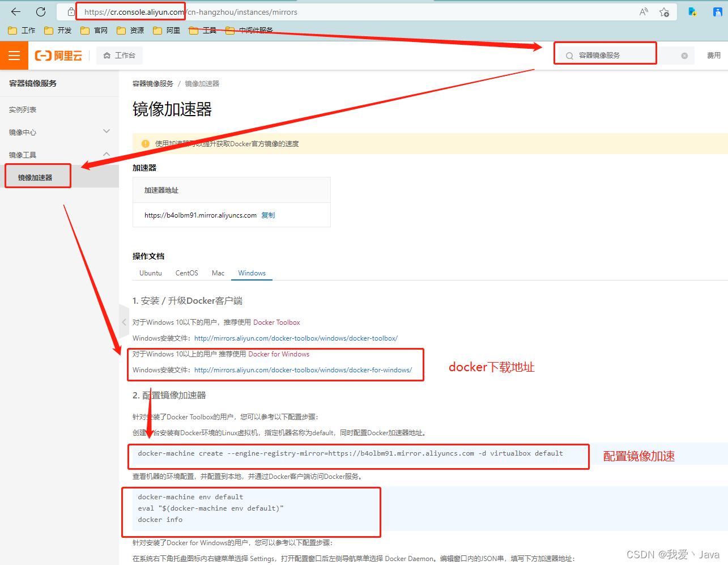The width and height of the screenshot is (728, 565).
Task: Open the Docker Toolbox link
Action: coord(276,322)
